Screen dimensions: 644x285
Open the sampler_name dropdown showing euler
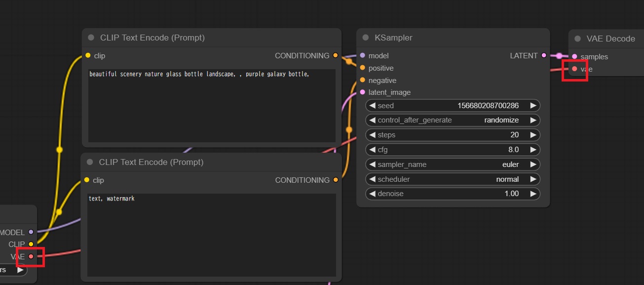coord(453,164)
